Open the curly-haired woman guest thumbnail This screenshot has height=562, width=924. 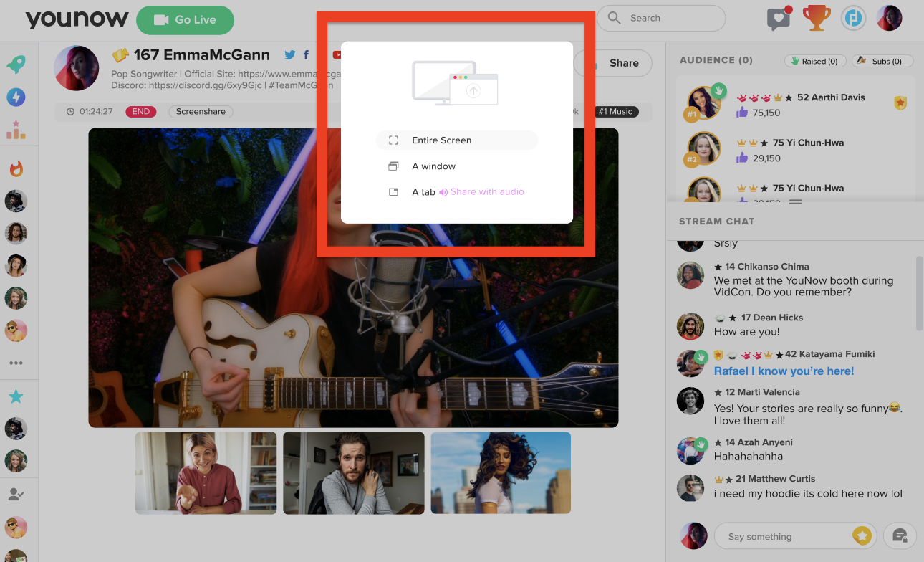(501, 472)
